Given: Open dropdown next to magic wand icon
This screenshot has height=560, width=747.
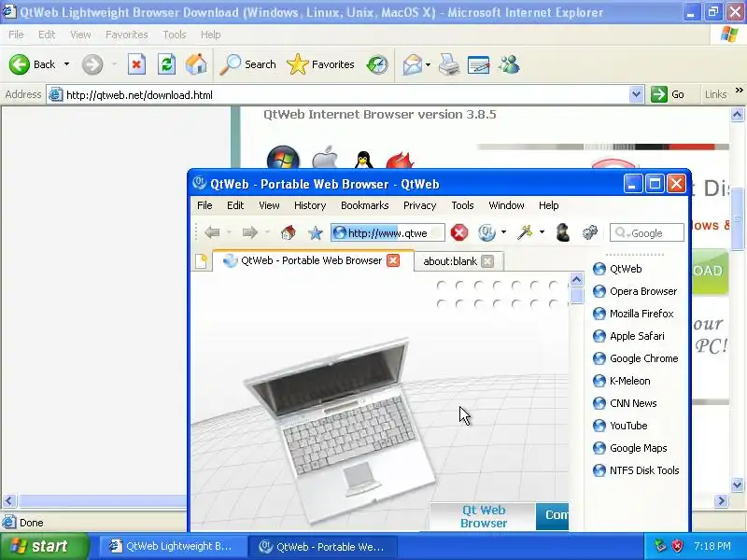Looking at the screenshot, I should click(542, 232).
